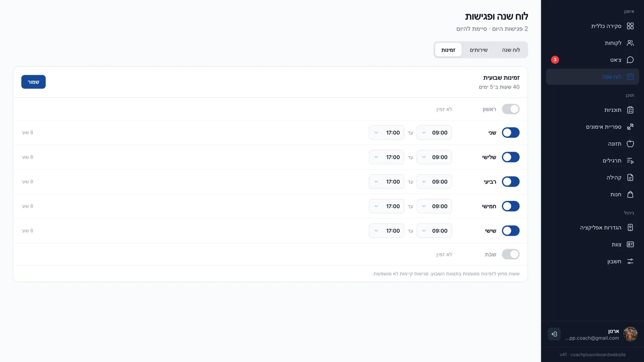Open the חמישי end time 17:00 dropdown
Image resolution: width=644 pixels, height=362 pixels.
tap(386, 206)
